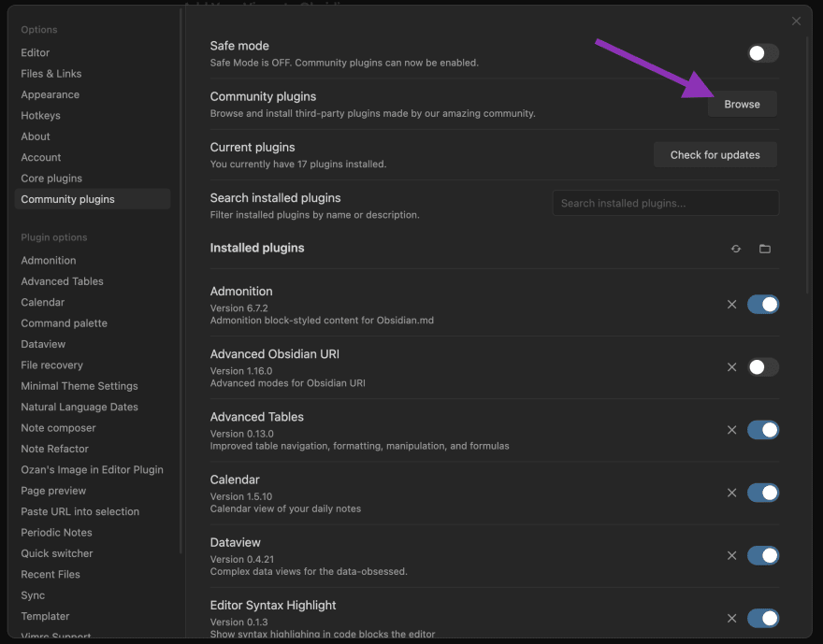Remove Dataview plugin via X icon
823x644 pixels.
point(731,555)
